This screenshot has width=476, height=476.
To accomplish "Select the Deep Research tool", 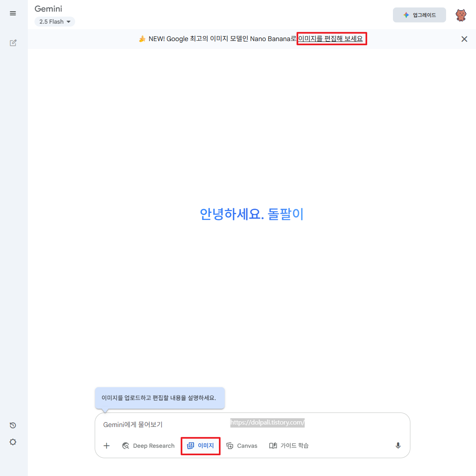I will (x=148, y=445).
